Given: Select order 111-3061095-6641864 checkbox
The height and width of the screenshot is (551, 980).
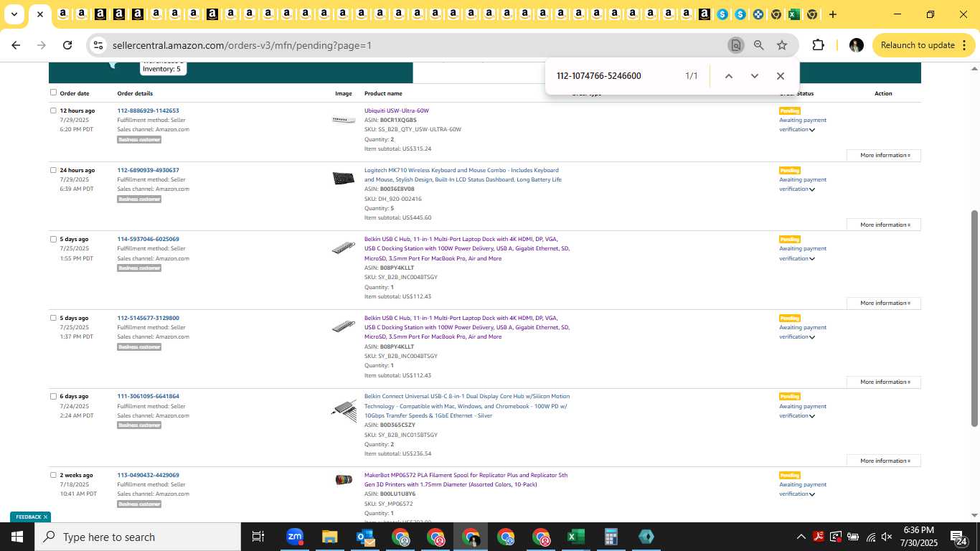Looking at the screenshot, I should tap(53, 396).
